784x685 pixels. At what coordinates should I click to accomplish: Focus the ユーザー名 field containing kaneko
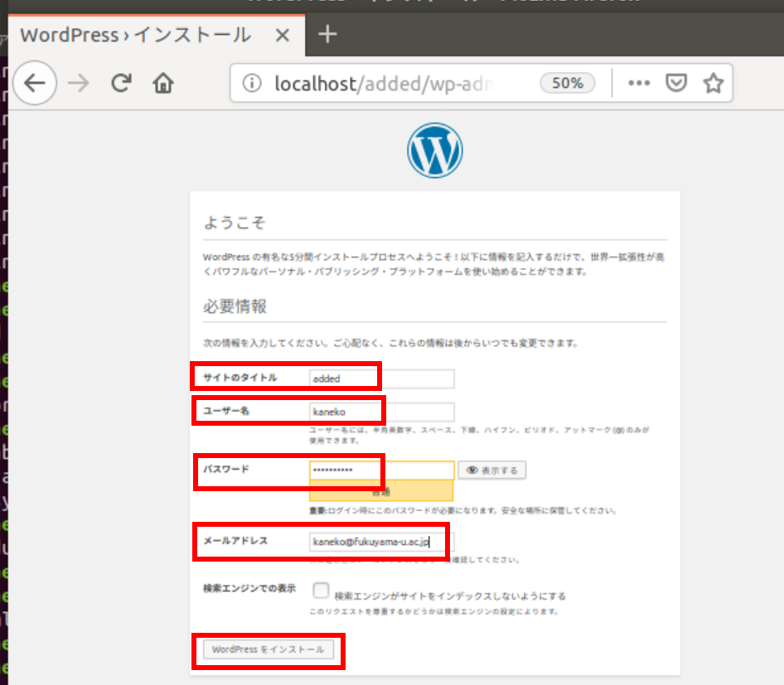pyautogui.click(x=381, y=412)
